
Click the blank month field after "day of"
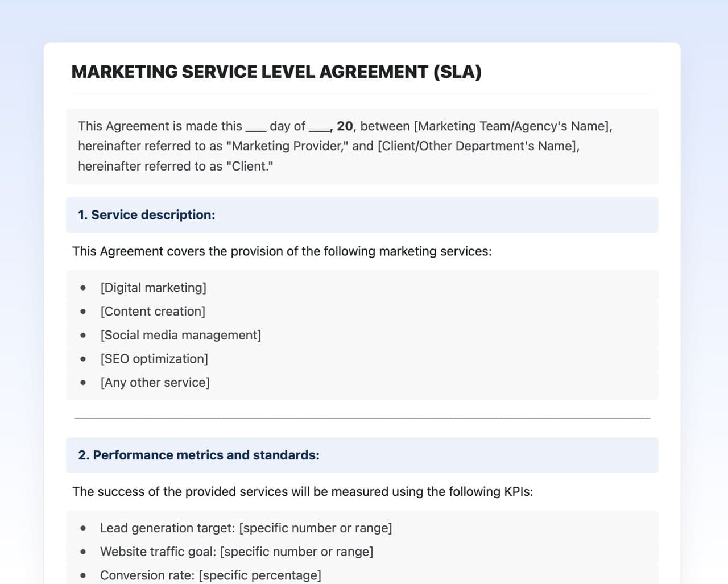pyautogui.click(x=319, y=127)
